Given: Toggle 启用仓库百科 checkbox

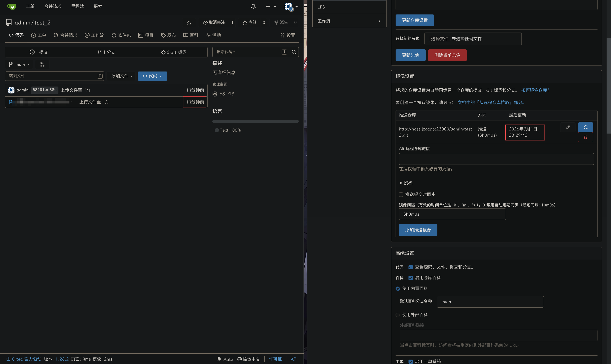Looking at the screenshot, I should click(410, 278).
